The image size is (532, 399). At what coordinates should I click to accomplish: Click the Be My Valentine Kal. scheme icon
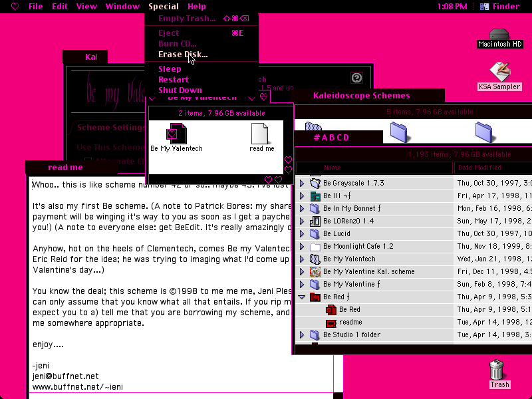[315, 272]
